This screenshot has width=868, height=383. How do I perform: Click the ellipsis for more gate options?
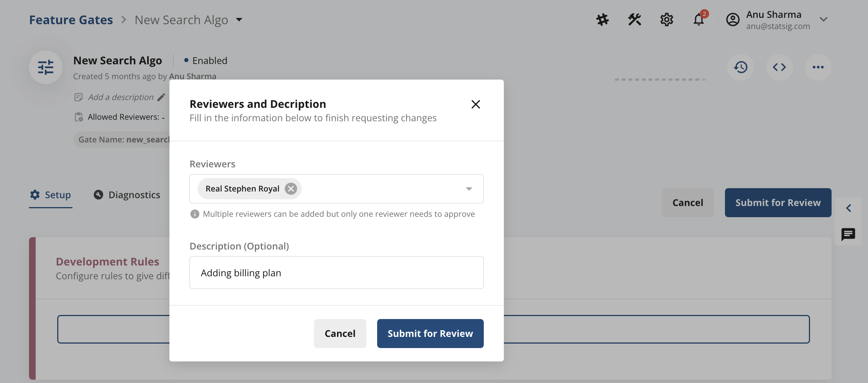pos(818,67)
